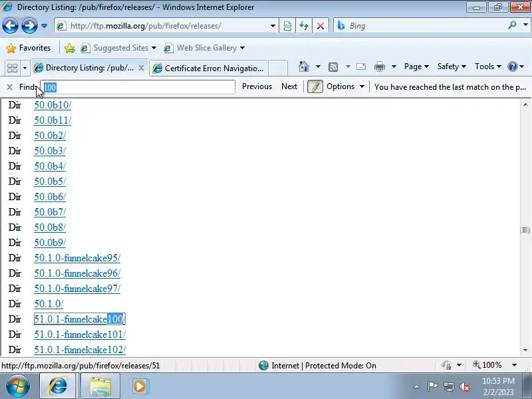Open the 51.0.1-funnelcake101/ link
Screen dimensions: 532x399
click(80, 334)
